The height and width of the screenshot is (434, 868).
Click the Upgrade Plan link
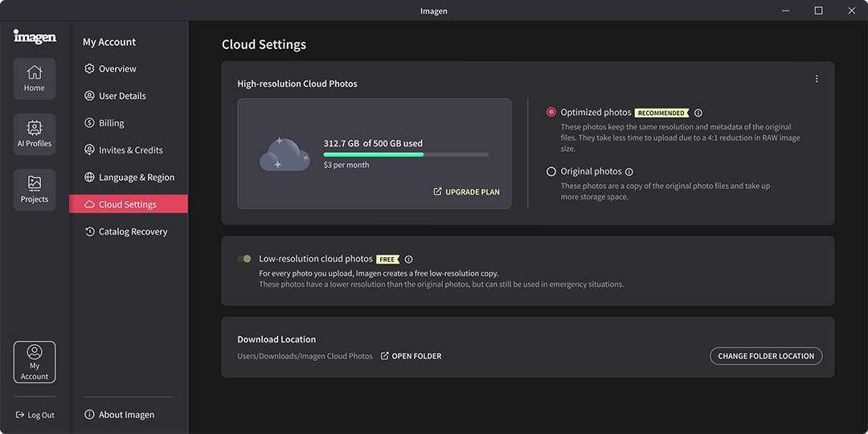tap(467, 192)
